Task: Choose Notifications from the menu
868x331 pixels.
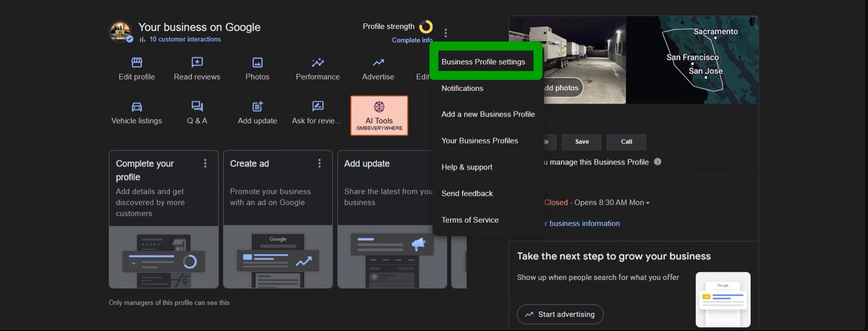Action: 462,88
